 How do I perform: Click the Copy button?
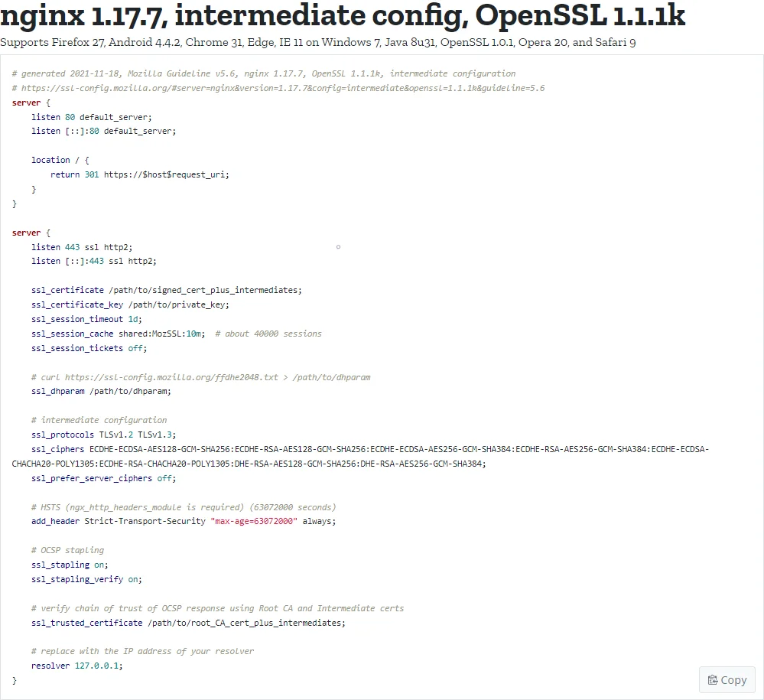click(x=727, y=679)
